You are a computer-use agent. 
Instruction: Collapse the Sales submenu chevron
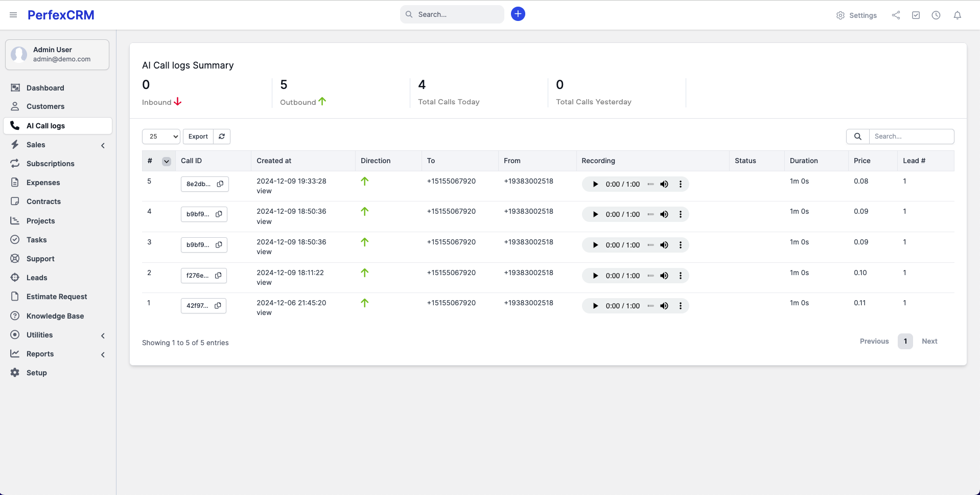[103, 146]
